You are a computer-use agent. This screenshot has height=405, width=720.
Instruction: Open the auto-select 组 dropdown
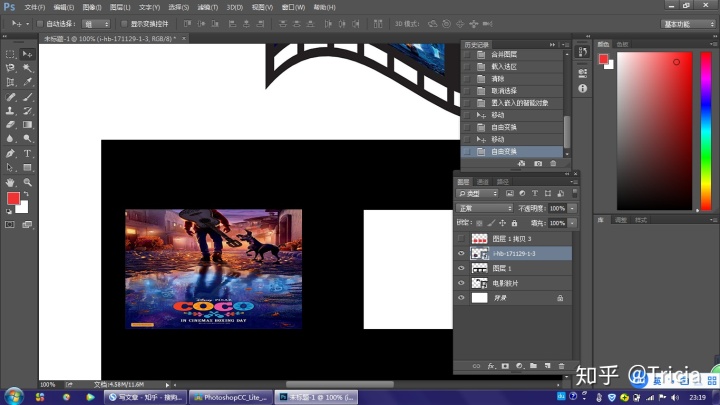(x=96, y=24)
